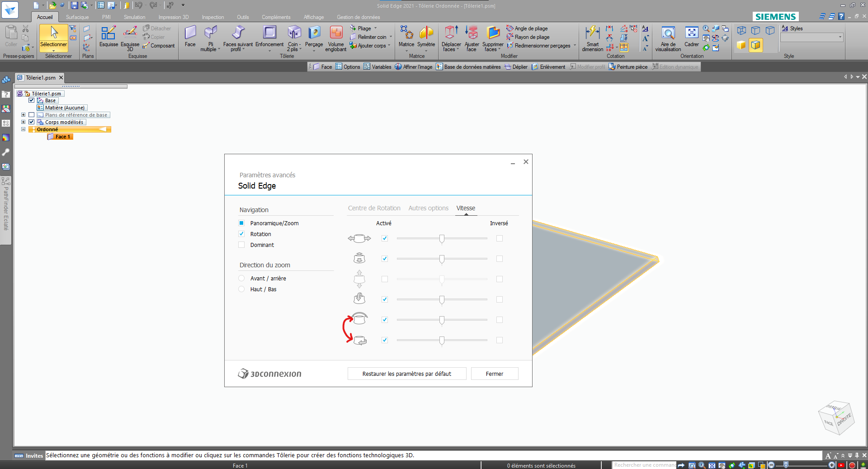This screenshot has height=469, width=868.
Task: Adjust the pan left-right speed slider
Action: coord(442,238)
